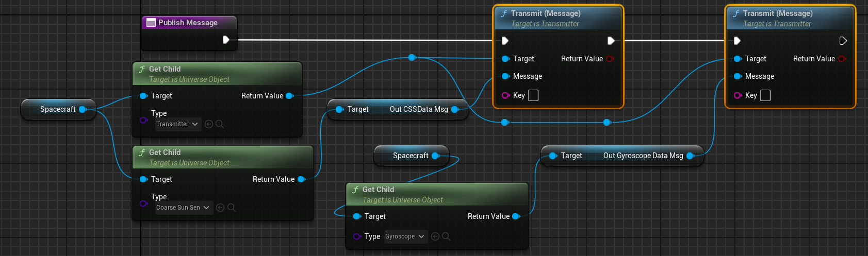Click the Out Gyroscope Data Msg output pin
Image resolution: width=868 pixels, height=256 pixels.
(691, 156)
